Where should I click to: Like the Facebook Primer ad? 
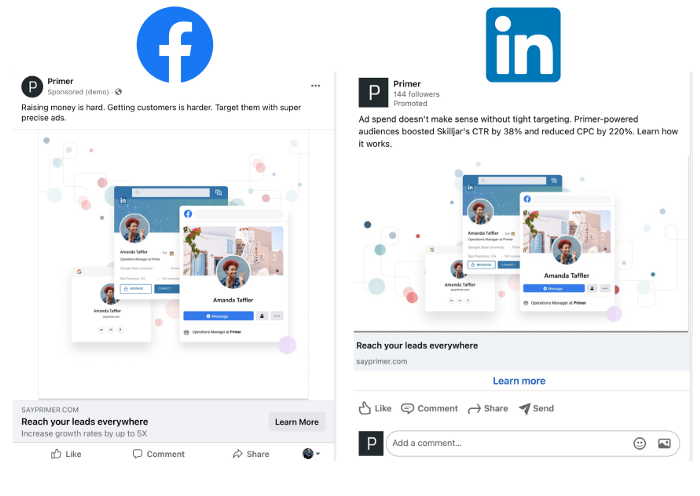[x=66, y=454]
